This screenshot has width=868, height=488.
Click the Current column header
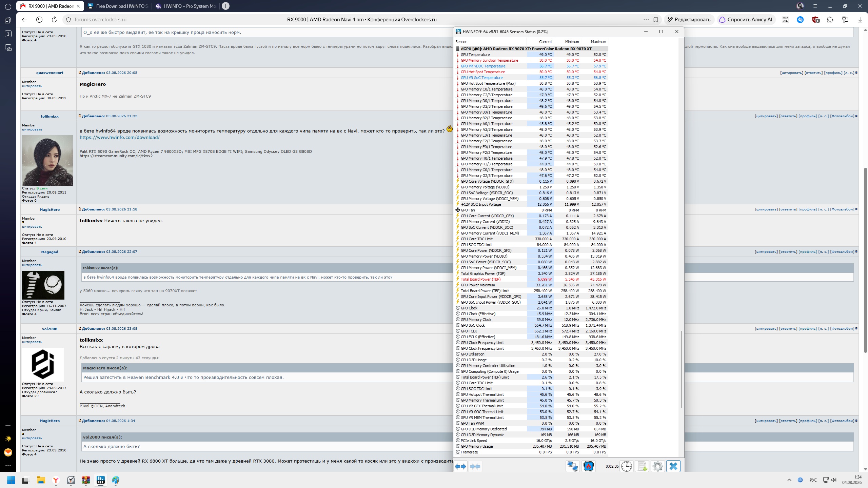coord(540,42)
